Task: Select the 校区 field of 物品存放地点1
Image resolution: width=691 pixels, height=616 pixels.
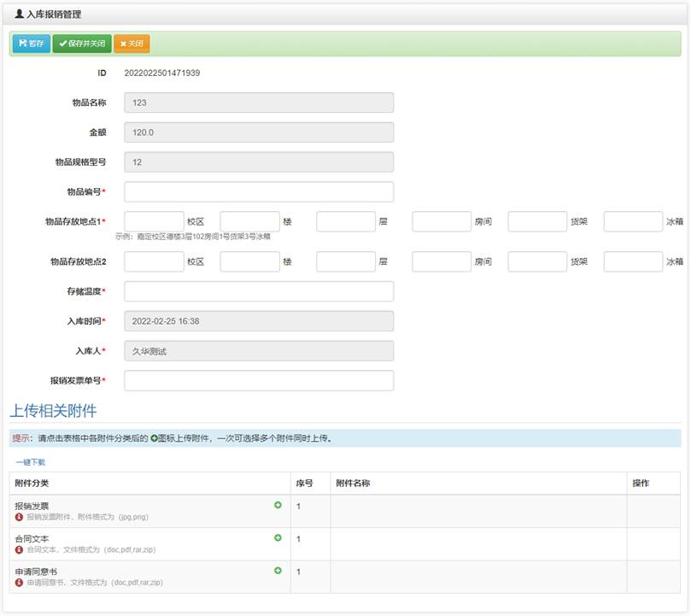Action: [154, 221]
